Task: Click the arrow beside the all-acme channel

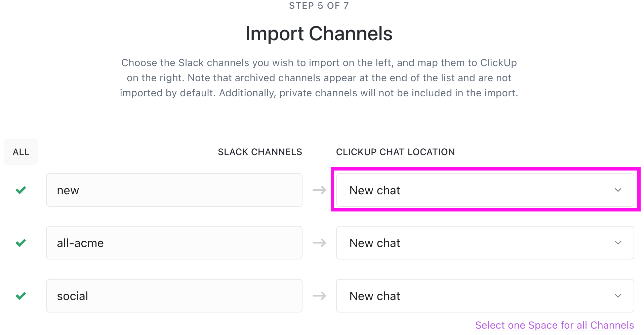Action: [319, 243]
